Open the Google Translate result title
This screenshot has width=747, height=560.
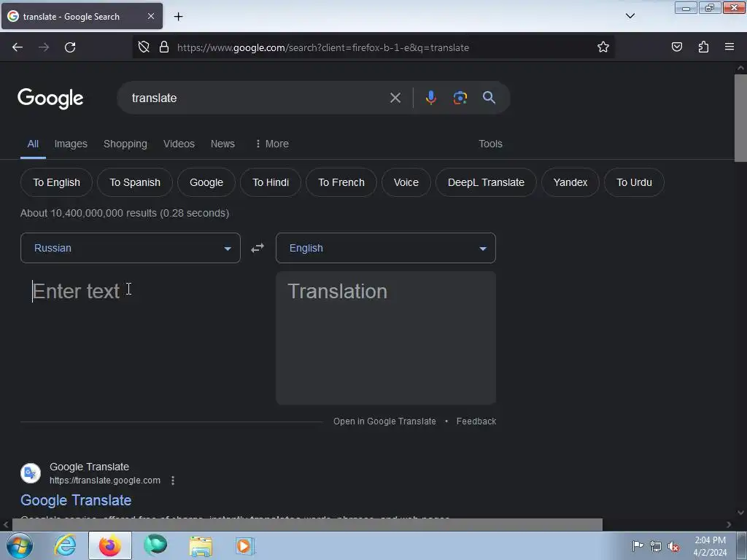tap(76, 500)
